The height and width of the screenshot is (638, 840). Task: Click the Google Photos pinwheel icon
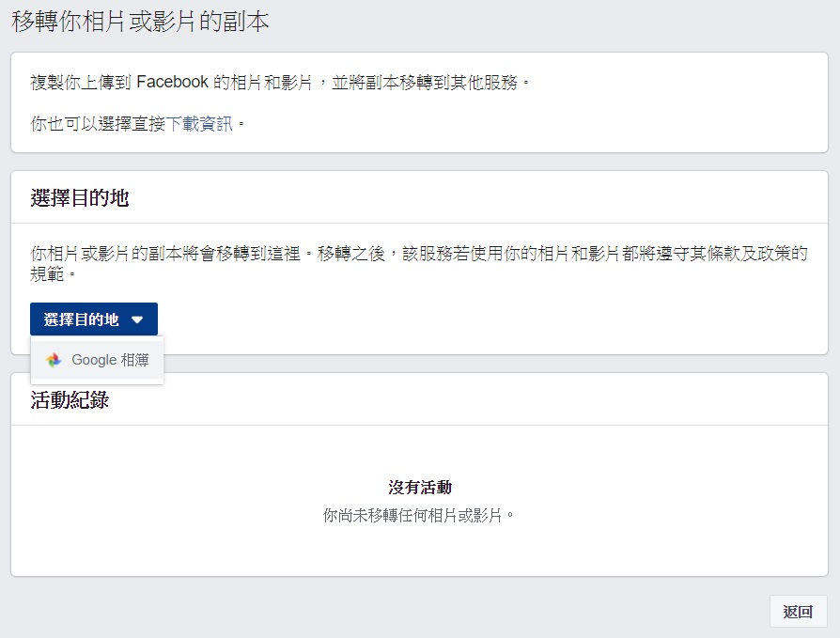[54, 360]
